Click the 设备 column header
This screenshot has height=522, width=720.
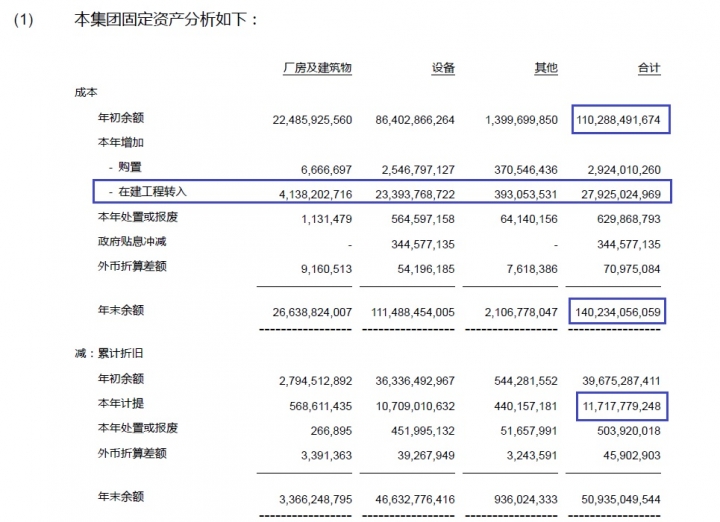coord(443,68)
